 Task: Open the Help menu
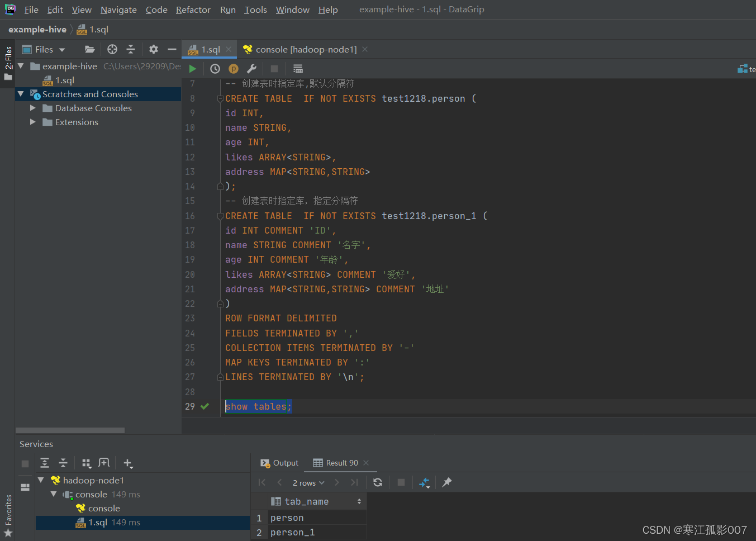[328, 10]
